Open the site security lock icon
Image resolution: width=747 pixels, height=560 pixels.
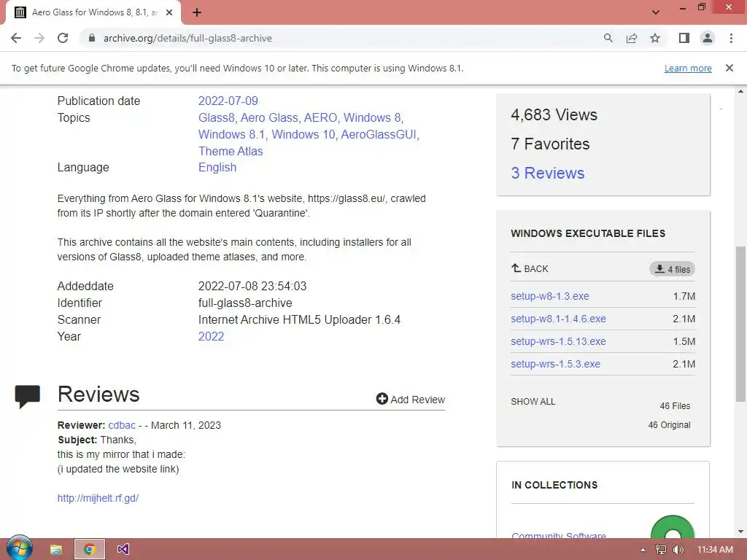pyautogui.click(x=92, y=38)
